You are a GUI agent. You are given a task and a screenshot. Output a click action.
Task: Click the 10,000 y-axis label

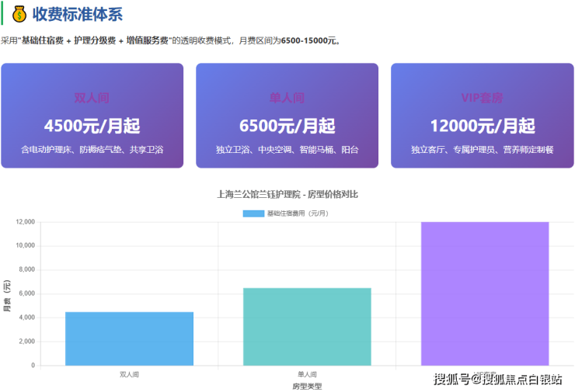tap(26, 245)
